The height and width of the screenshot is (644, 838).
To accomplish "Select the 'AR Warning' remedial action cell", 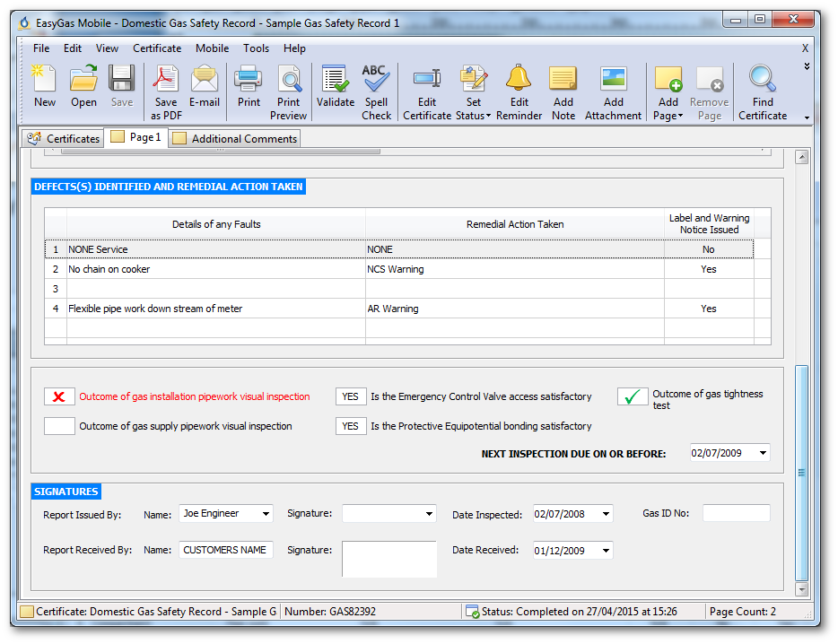I will coord(515,309).
